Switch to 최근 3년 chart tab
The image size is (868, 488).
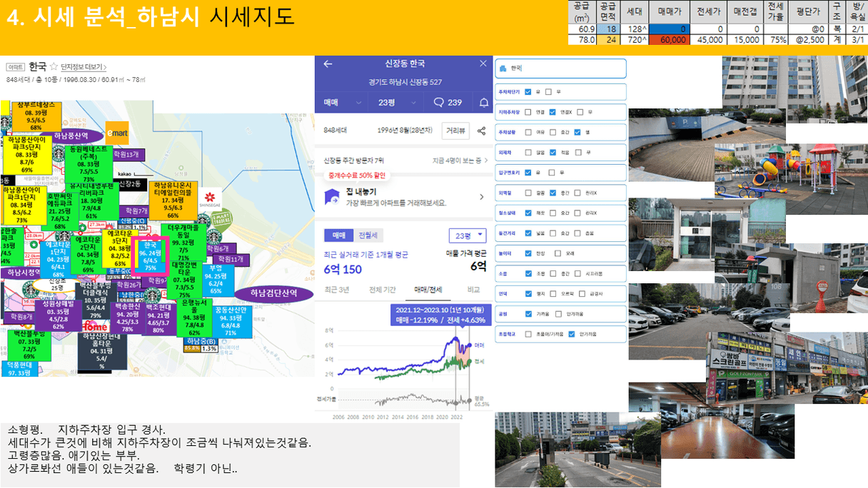[337, 290]
